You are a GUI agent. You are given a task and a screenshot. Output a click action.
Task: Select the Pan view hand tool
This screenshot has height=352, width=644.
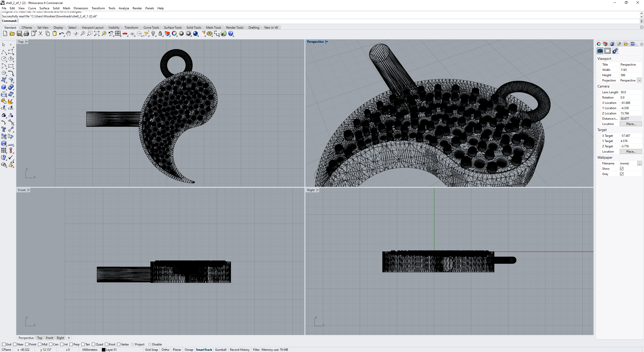68,34
